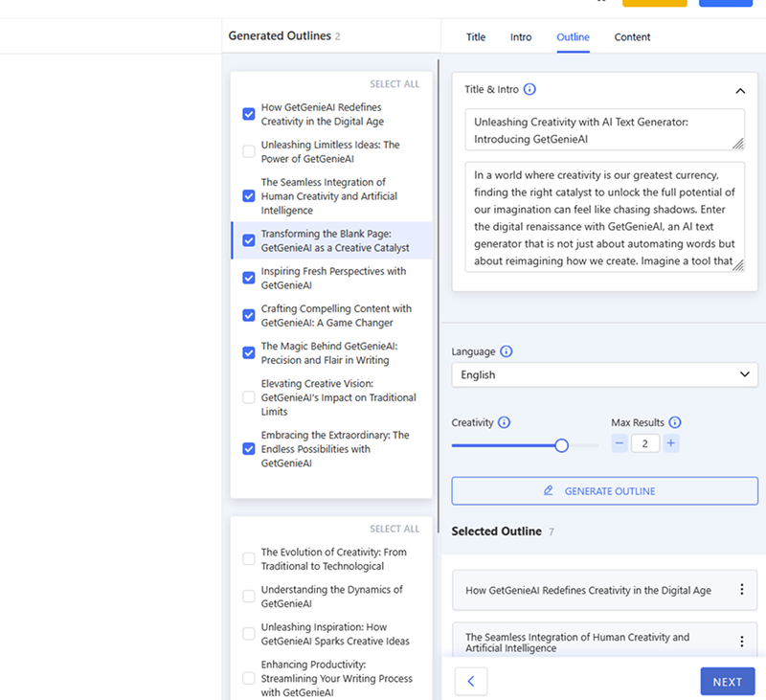The width and height of the screenshot is (766, 700).
Task: Click the title text field 'Unleashing Creativity with AI'
Action: coord(605,130)
